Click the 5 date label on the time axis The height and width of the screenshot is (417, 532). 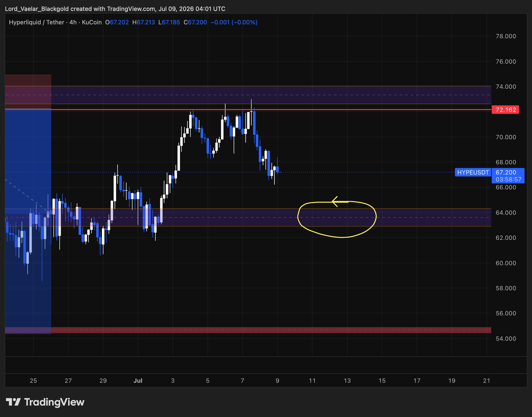tap(207, 381)
